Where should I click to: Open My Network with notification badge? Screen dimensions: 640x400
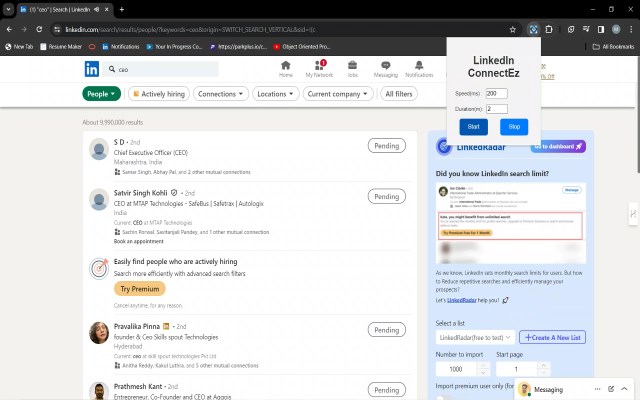[319, 69]
